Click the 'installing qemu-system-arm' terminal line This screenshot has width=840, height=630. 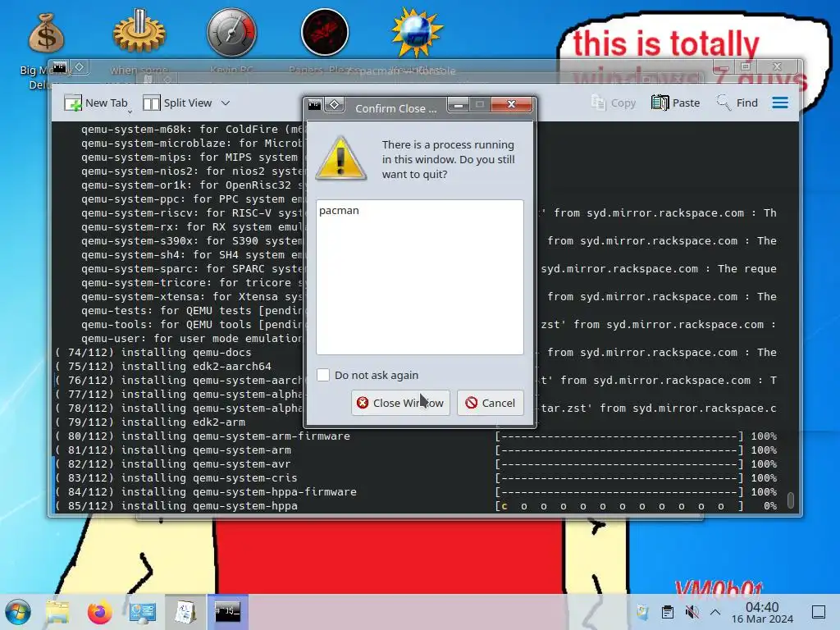coord(206,450)
